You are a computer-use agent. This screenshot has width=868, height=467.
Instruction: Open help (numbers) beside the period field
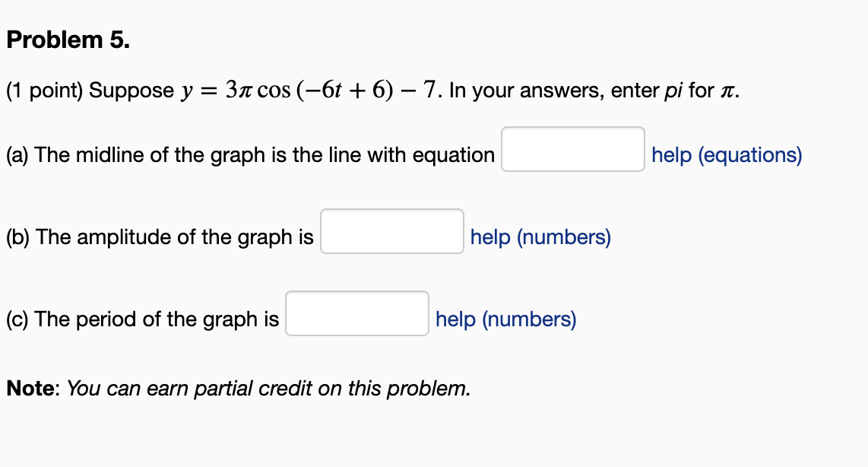(505, 319)
